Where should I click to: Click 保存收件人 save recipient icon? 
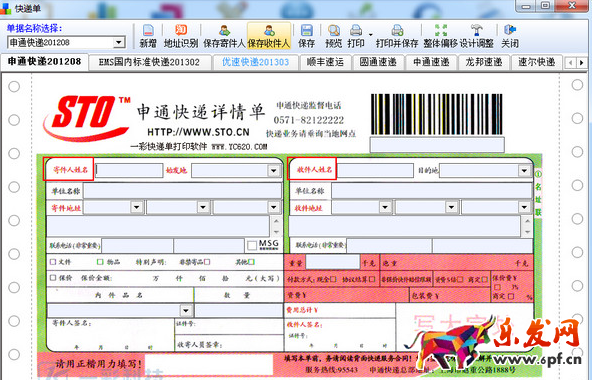[x=269, y=30]
